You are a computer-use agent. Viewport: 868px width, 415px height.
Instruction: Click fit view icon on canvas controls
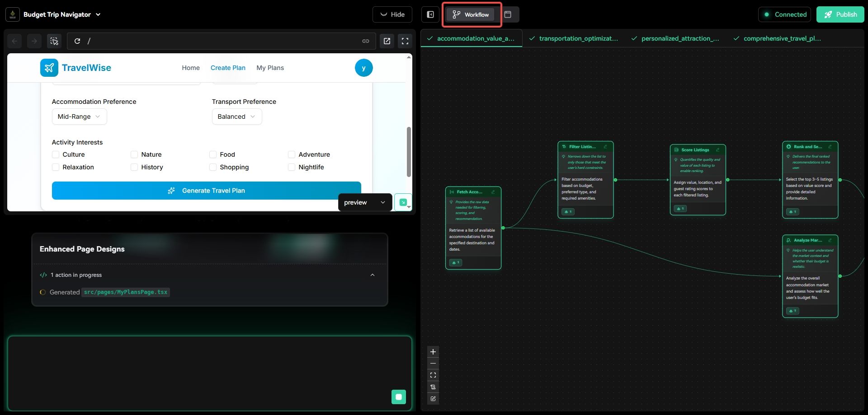coord(433,375)
